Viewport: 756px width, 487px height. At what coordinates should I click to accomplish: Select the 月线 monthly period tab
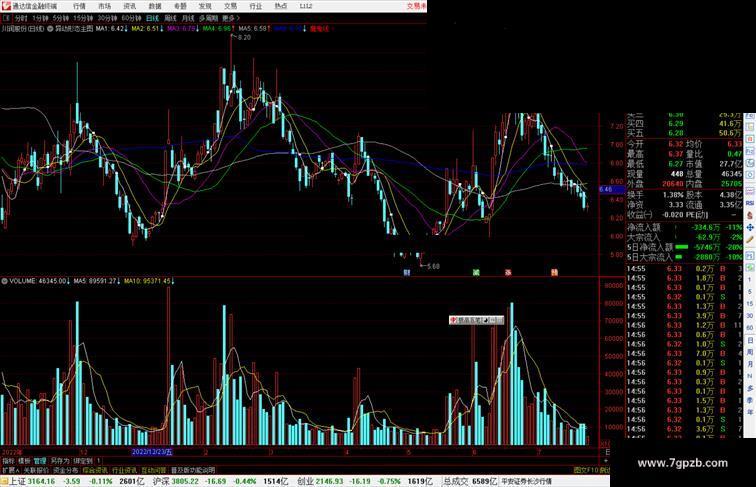(x=188, y=18)
